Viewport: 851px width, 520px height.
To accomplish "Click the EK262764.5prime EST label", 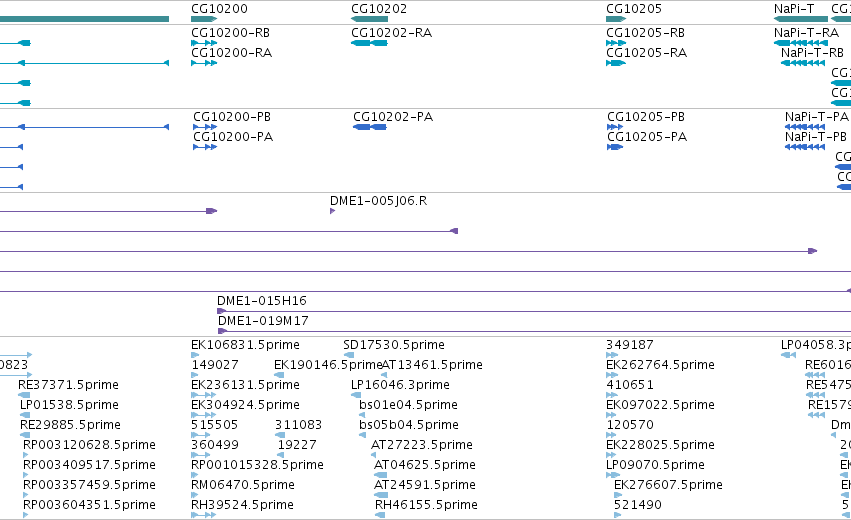I will pos(660,365).
